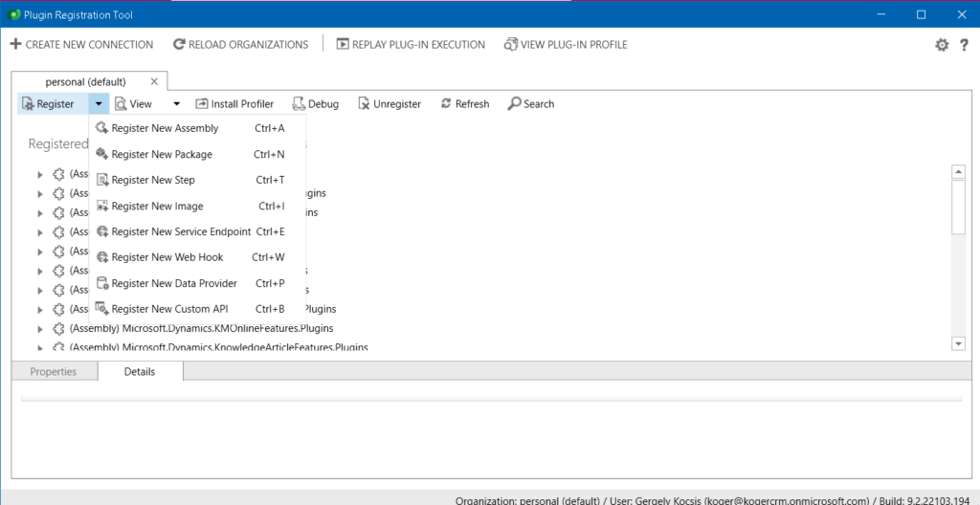The height and width of the screenshot is (505, 980).
Task: Click the tree vertical scrollbar thumb
Action: (x=957, y=207)
